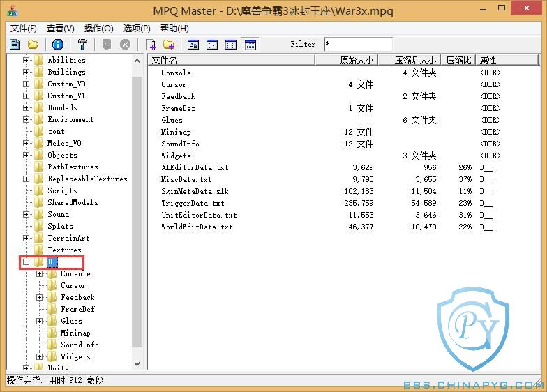This screenshot has width=547, height=392.
Task: Expand the Abilities folder node
Action: pyautogui.click(x=27, y=60)
